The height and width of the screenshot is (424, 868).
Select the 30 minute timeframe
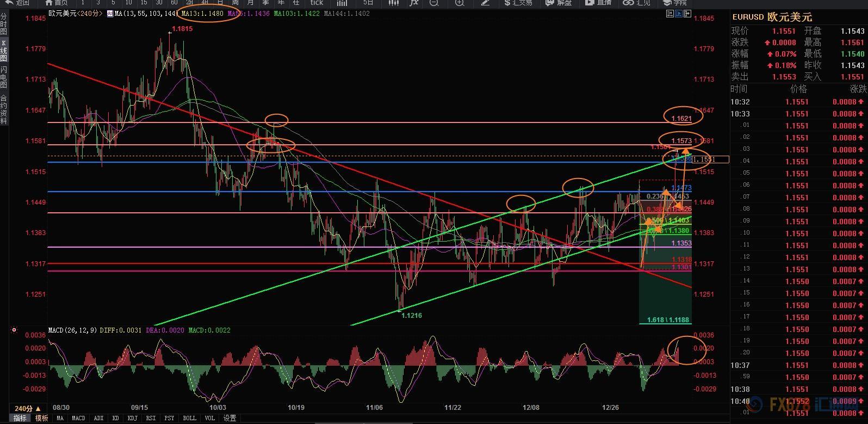159,3
